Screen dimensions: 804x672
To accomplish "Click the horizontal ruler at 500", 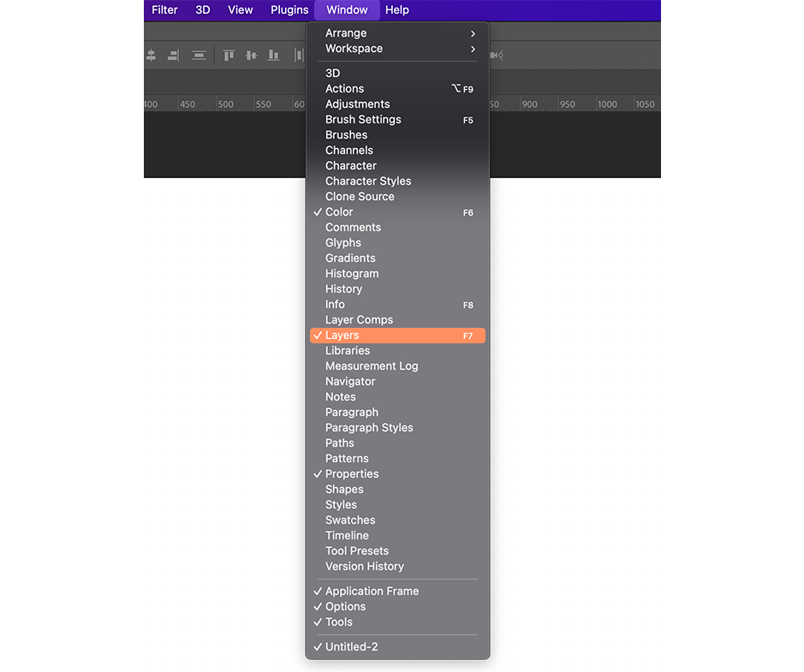I will (225, 104).
